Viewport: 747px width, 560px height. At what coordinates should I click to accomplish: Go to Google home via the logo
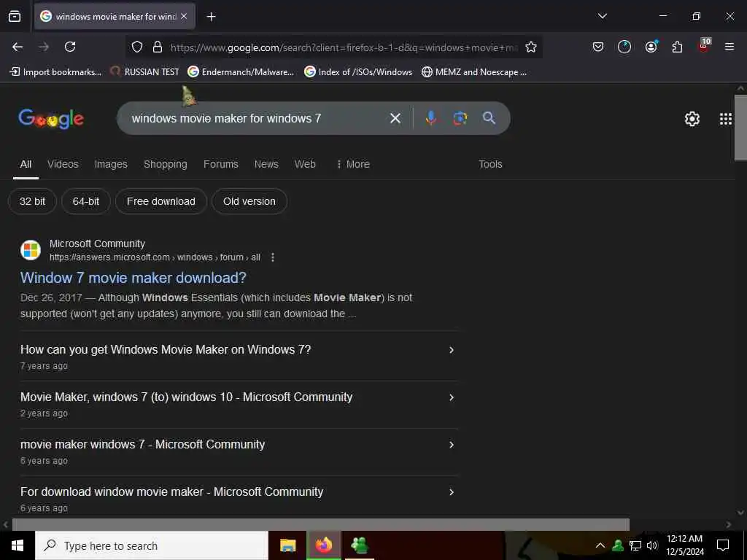[52, 119]
